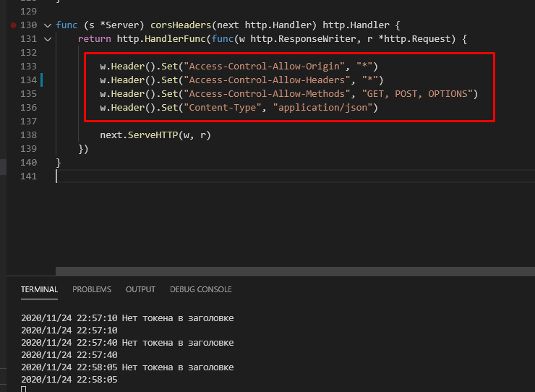Open the DEBUG CONSOLE tab
535x392 pixels.
pyautogui.click(x=201, y=289)
